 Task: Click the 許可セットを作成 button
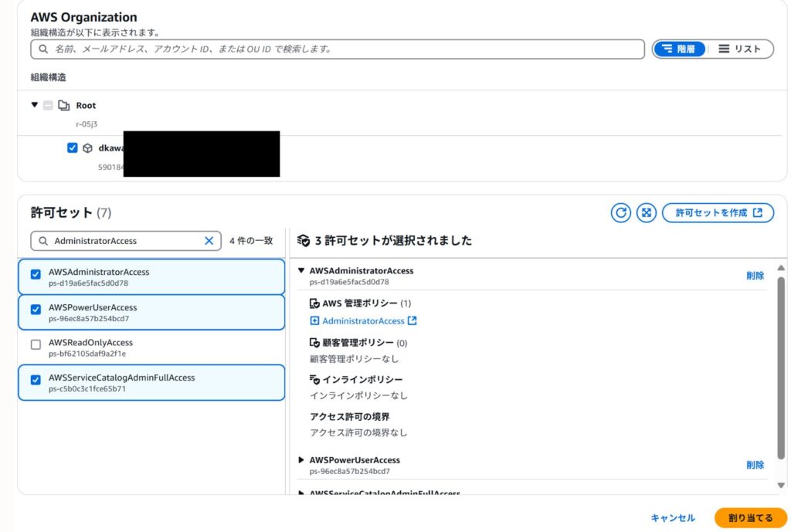[718, 213]
